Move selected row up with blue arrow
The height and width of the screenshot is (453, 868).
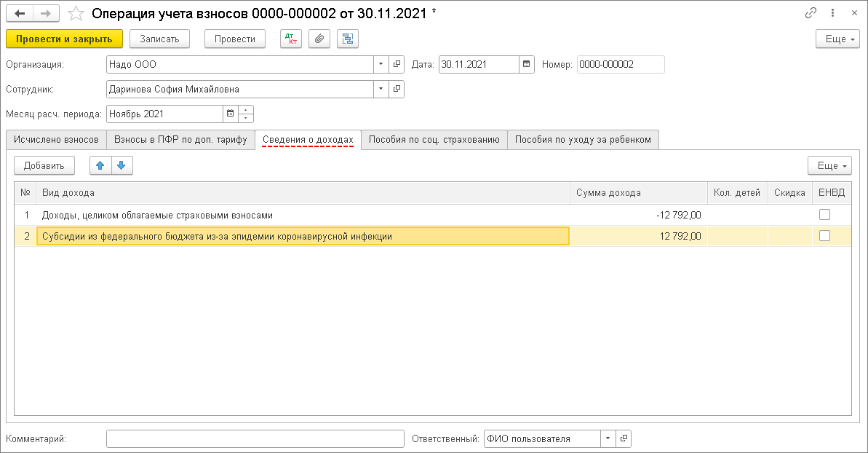click(x=100, y=165)
